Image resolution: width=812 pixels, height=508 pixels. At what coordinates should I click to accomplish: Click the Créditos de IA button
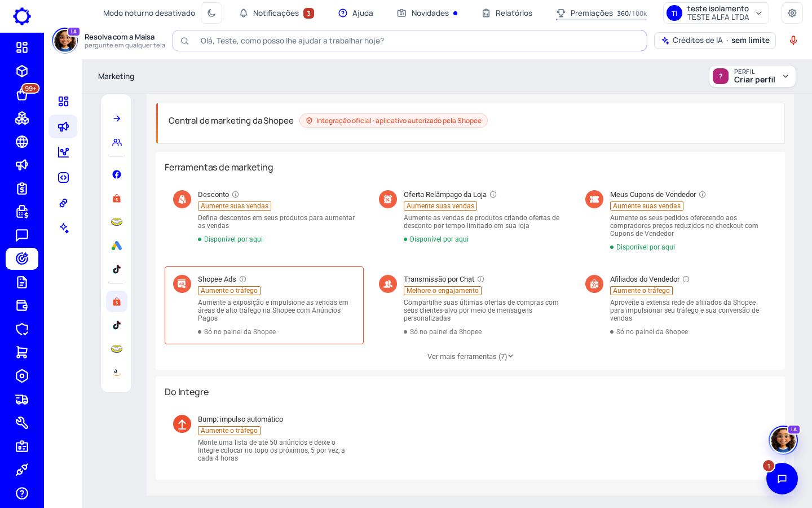click(x=715, y=41)
